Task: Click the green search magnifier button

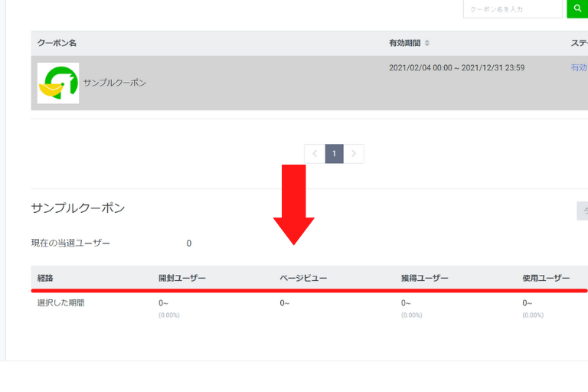Action: tap(577, 8)
